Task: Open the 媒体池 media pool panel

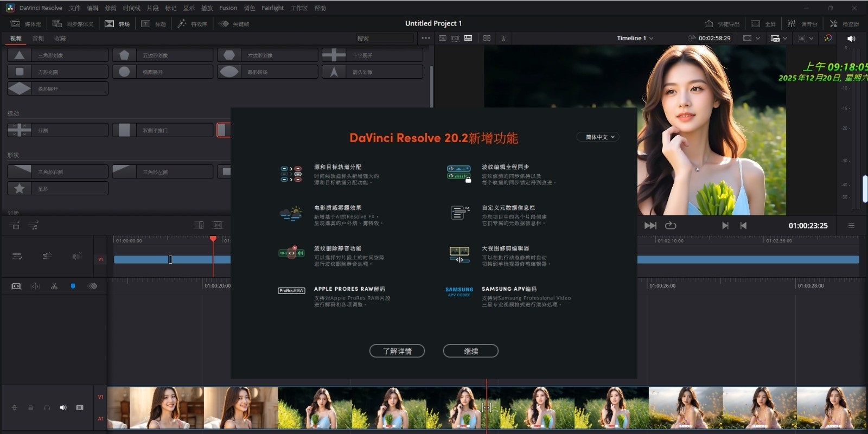Action: pos(26,24)
